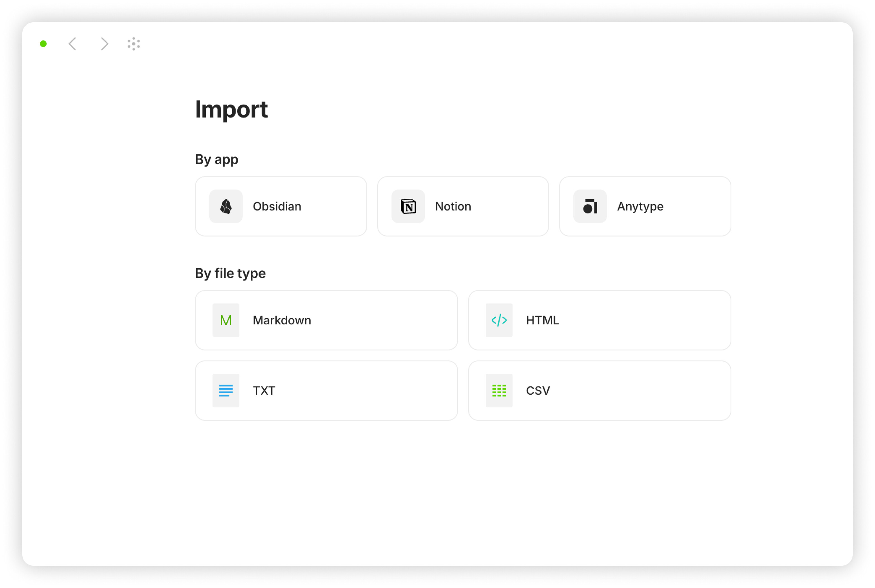Click the "By file type" section heading
This screenshot has width=875, height=588.
click(x=230, y=273)
